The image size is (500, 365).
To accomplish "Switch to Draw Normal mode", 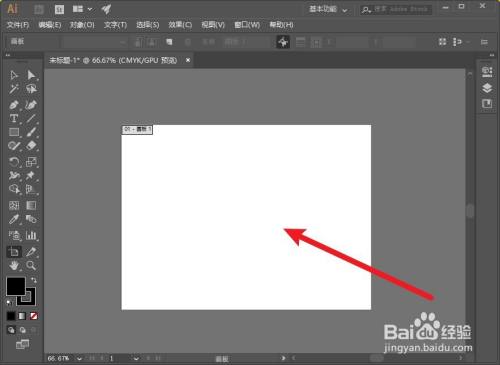I will coord(11,330).
